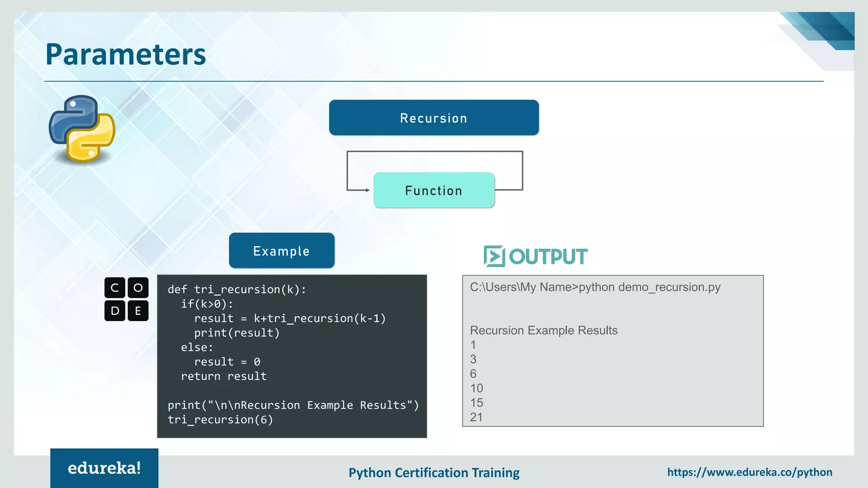Click output value 10

pyautogui.click(x=477, y=388)
